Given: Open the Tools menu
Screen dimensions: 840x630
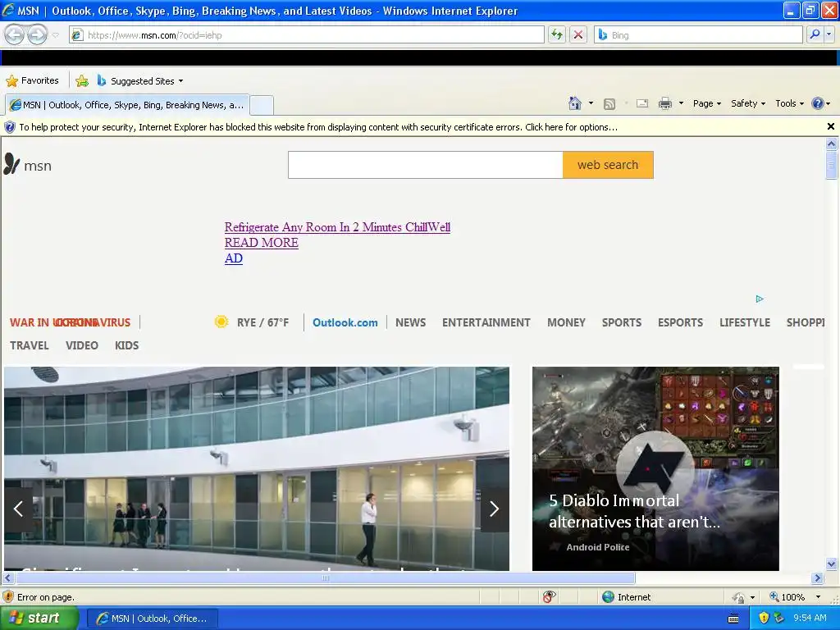Looking at the screenshot, I should [789, 103].
